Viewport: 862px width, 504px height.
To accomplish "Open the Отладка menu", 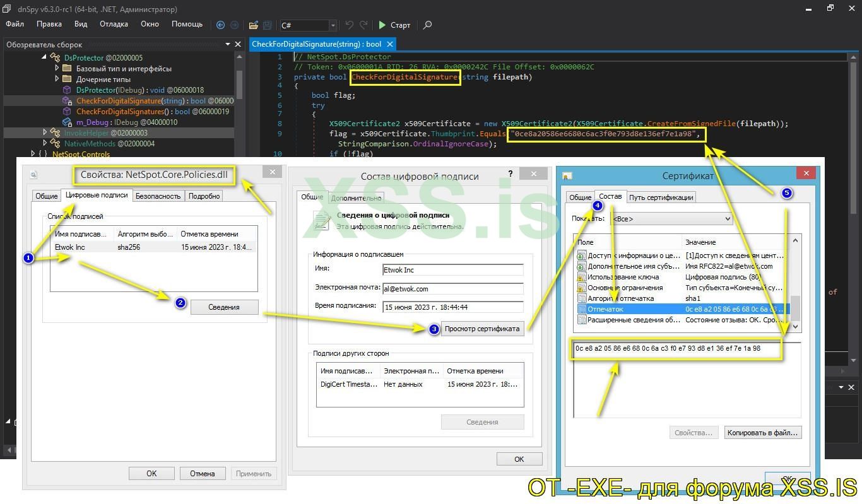I will pos(114,24).
